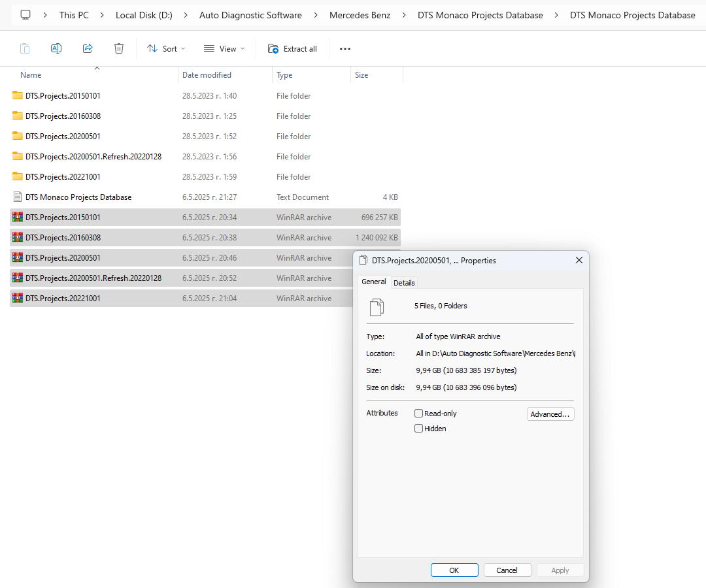Click the Extract all toolbar button
The height and width of the screenshot is (588, 706).
coord(293,48)
